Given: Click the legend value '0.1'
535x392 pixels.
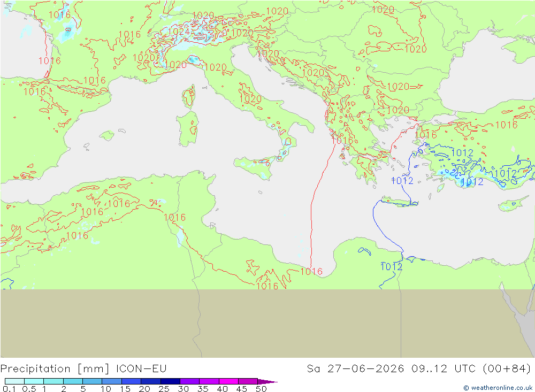Looking at the screenshot, I should pos(9,389).
